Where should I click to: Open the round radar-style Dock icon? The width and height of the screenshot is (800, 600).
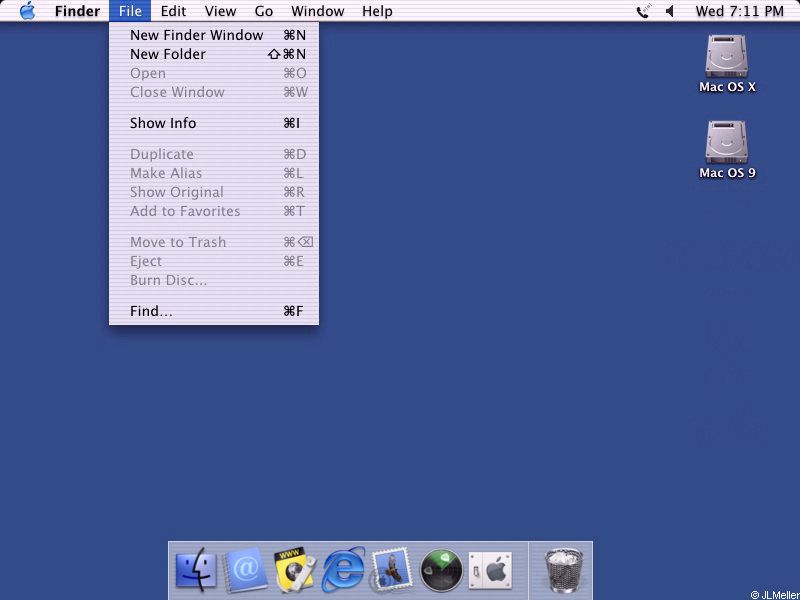[441, 570]
